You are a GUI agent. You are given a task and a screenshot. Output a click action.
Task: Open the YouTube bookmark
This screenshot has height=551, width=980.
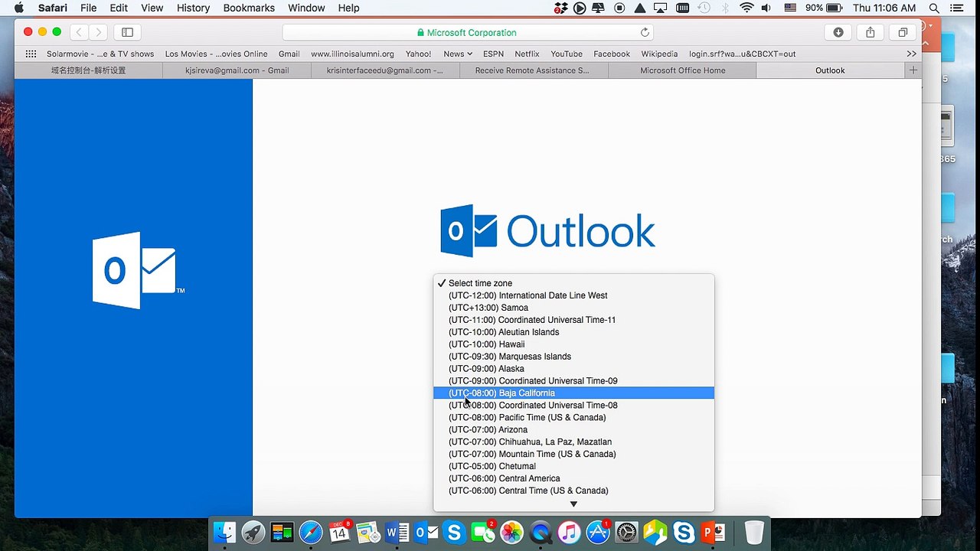click(567, 54)
